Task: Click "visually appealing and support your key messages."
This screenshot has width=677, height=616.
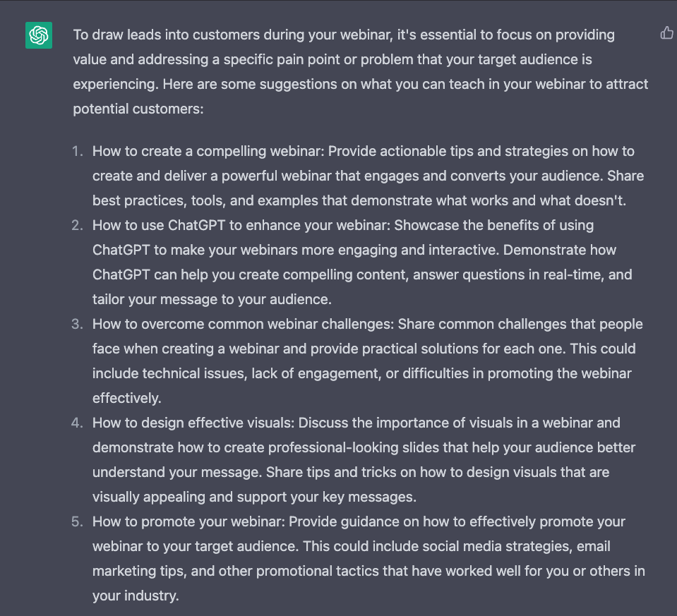Action: tap(253, 497)
